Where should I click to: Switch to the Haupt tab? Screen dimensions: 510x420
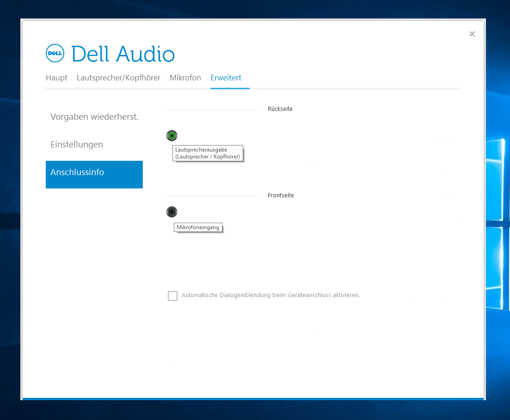click(x=56, y=78)
